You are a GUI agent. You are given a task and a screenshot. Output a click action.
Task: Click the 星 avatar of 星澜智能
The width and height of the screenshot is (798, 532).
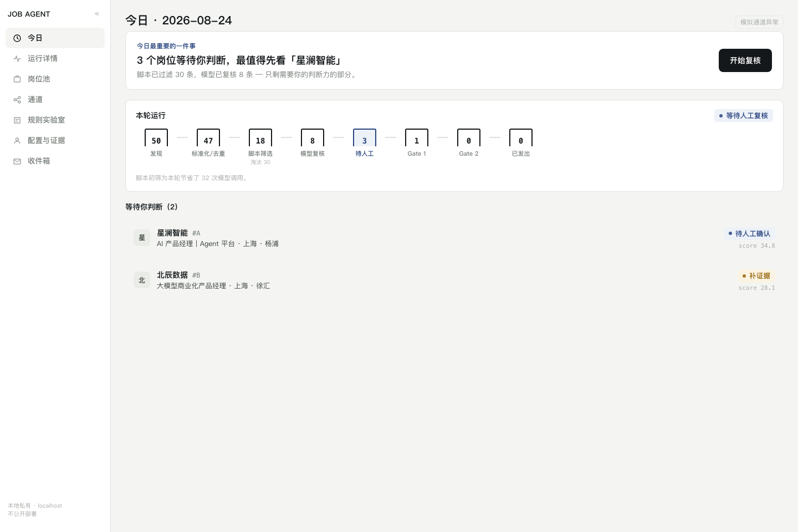click(x=142, y=238)
